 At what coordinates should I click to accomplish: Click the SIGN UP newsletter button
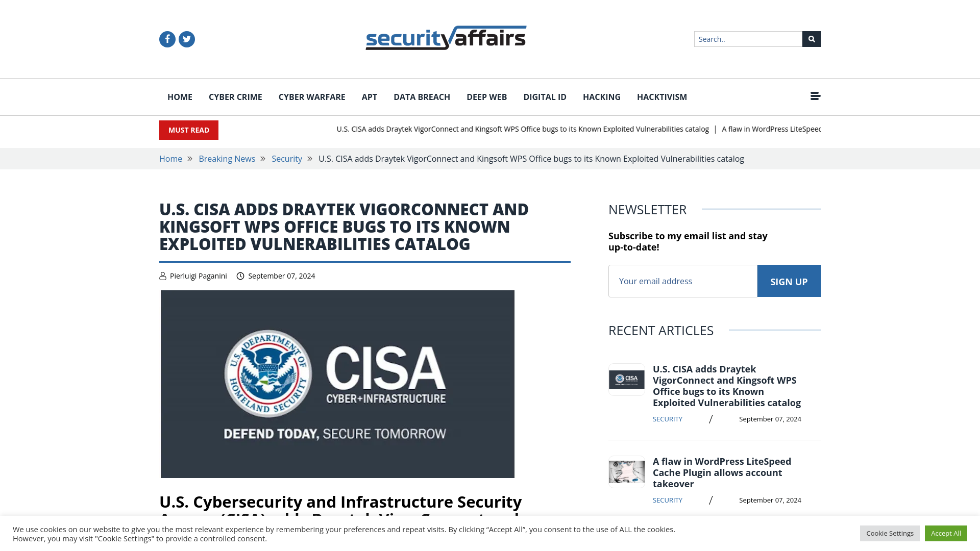tap(789, 281)
